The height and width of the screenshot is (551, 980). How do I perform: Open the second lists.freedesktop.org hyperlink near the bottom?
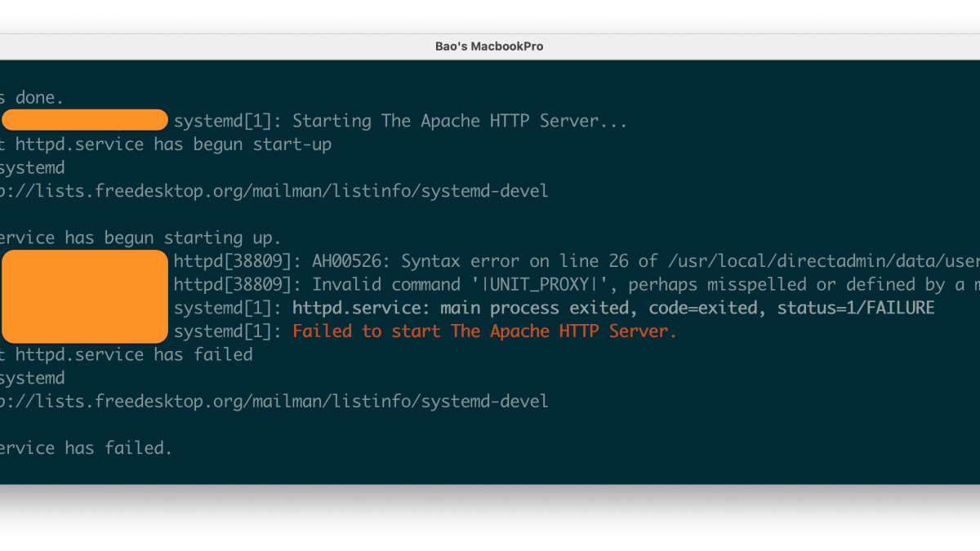point(274,401)
